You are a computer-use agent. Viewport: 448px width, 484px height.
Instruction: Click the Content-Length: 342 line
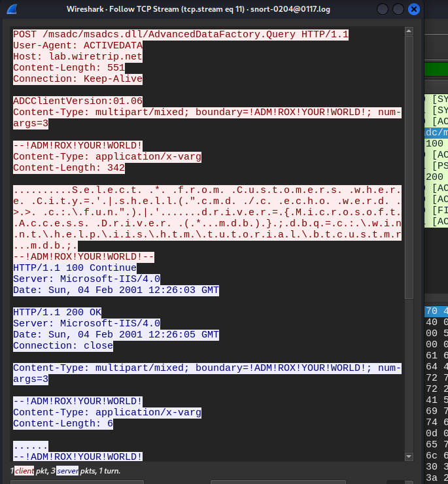[69, 167]
